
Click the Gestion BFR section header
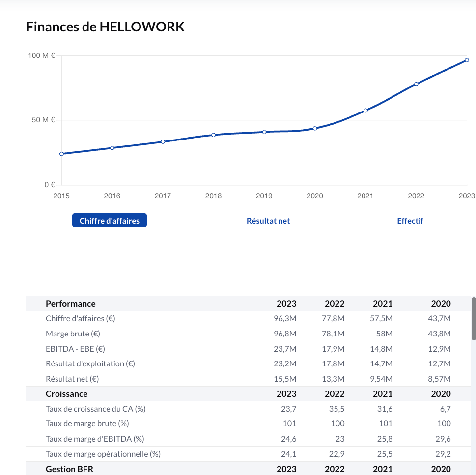[x=70, y=469]
